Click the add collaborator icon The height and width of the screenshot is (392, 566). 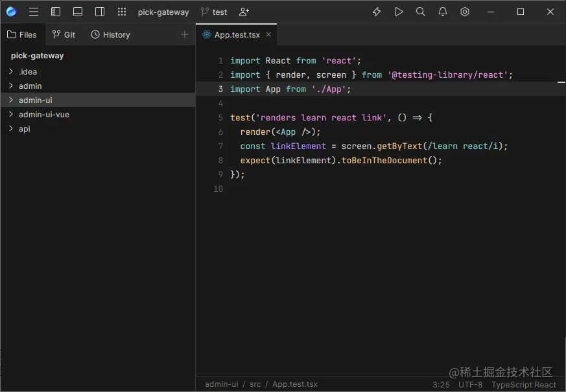click(x=244, y=12)
